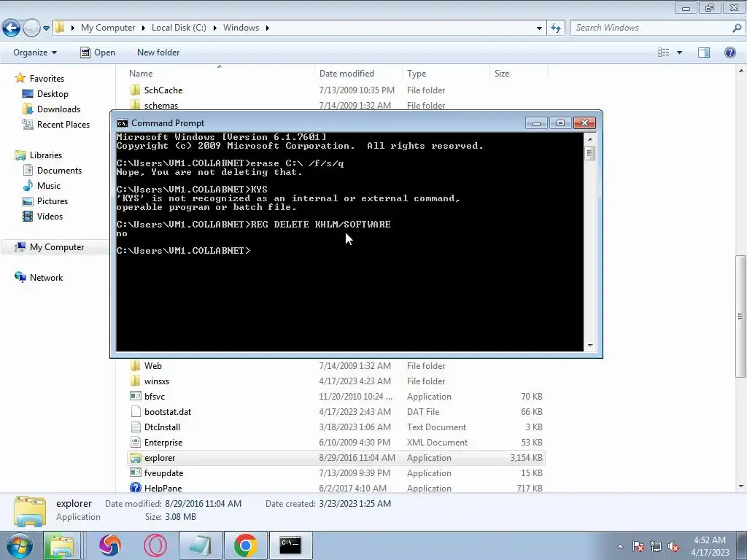Click the Command Prompt scrollbar thumb

(x=589, y=153)
